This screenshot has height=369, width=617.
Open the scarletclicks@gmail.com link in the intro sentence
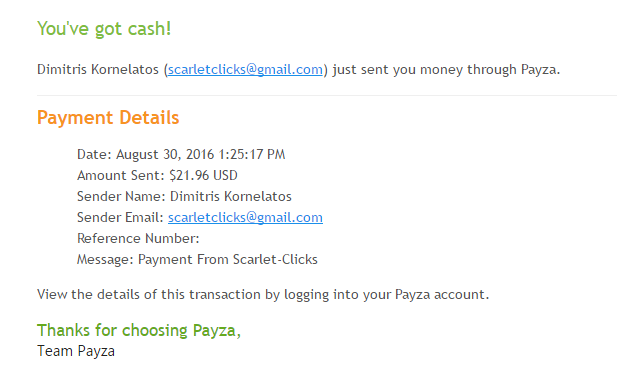click(245, 70)
